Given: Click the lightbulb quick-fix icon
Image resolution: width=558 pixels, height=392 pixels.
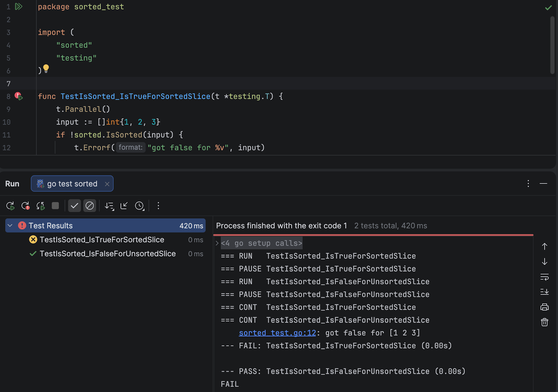Looking at the screenshot, I should click(x=46, y=69).
